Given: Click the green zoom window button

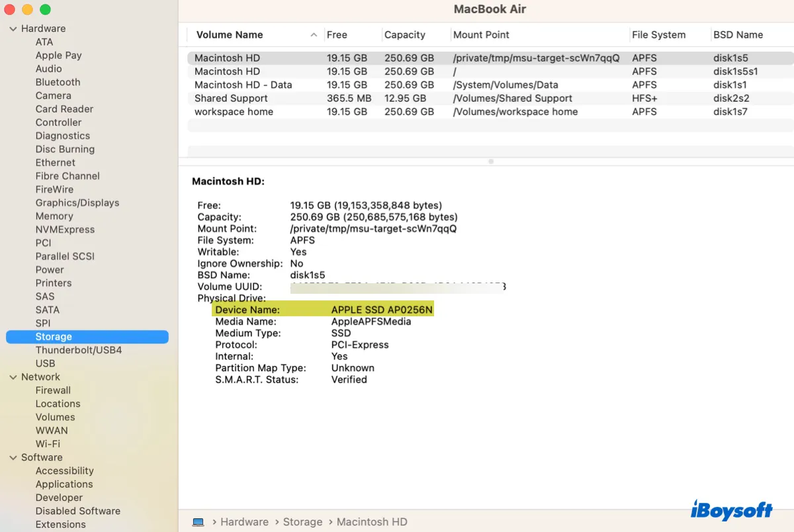Looking at the screenshot, I should pos(45,10).
